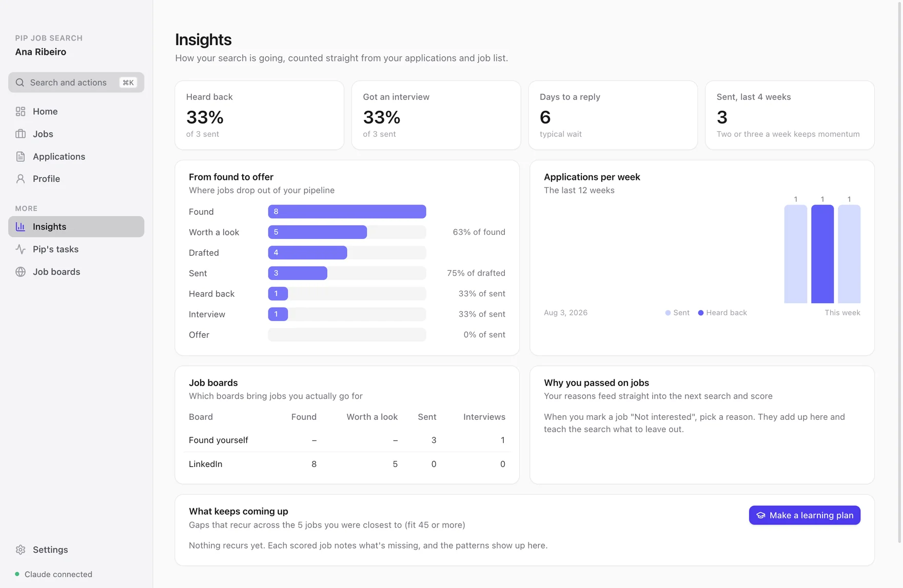The width and height of the screenshot is (903, 588).
Task: Click the Jobs briefcase icon
Action: 21,134
